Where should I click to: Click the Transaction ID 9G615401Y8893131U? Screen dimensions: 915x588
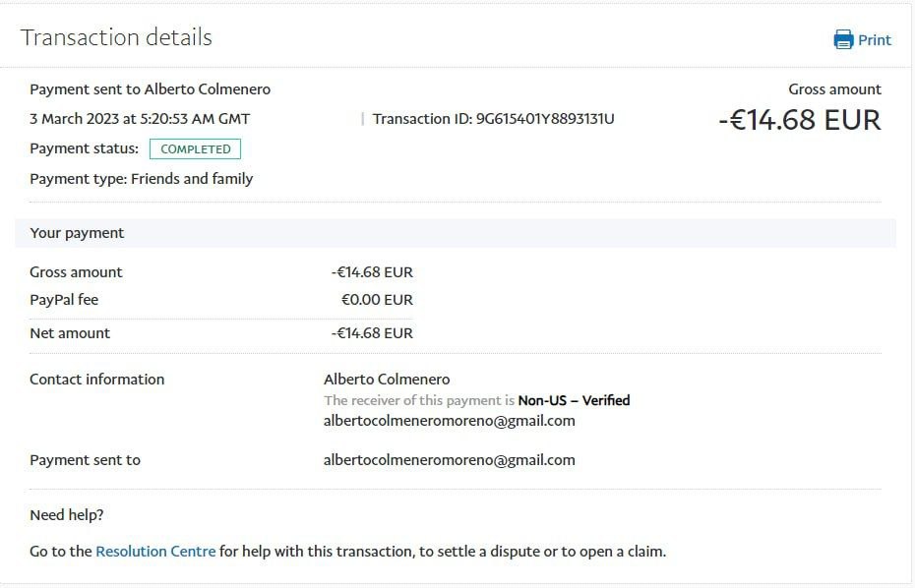[x=493, y=119]
